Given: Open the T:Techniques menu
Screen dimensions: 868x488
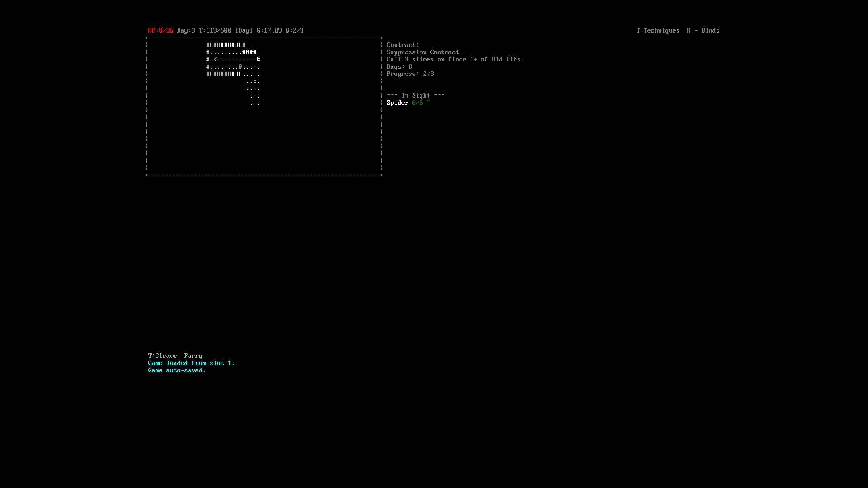Looking at the screenshot, I should coord(658,30).
